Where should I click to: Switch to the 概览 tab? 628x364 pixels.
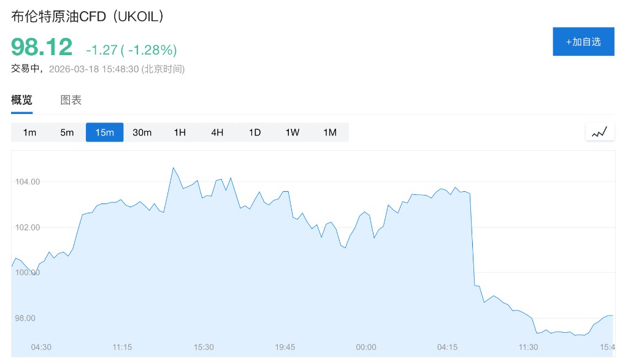click(22, 100)
